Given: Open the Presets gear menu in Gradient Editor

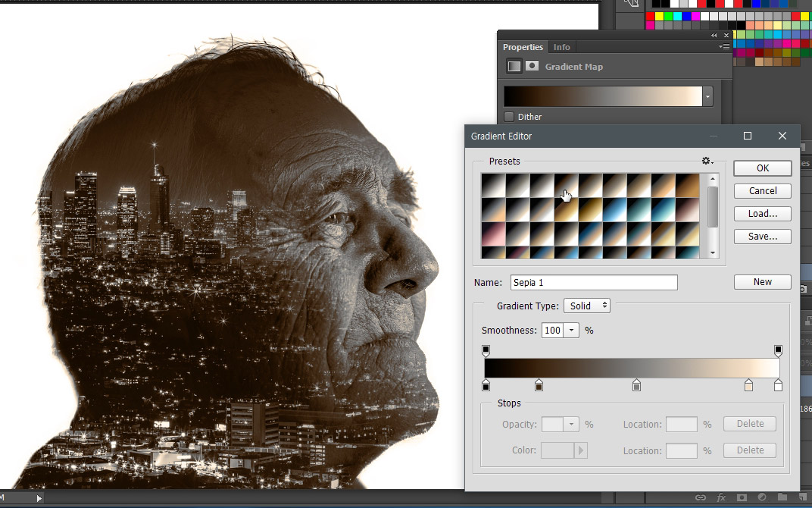Looking at the screenshot, I should (707, 161).
